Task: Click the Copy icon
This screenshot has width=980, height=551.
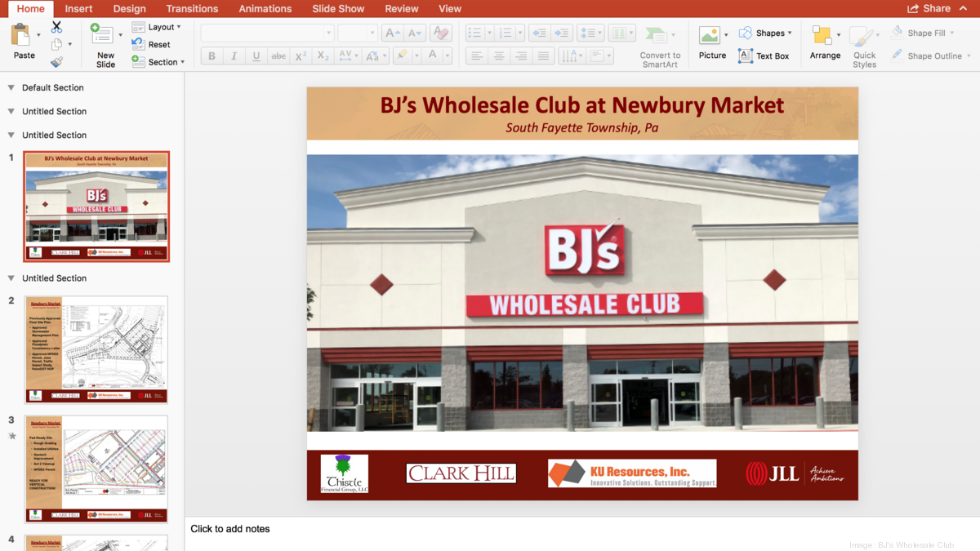Action: point(56,45)
